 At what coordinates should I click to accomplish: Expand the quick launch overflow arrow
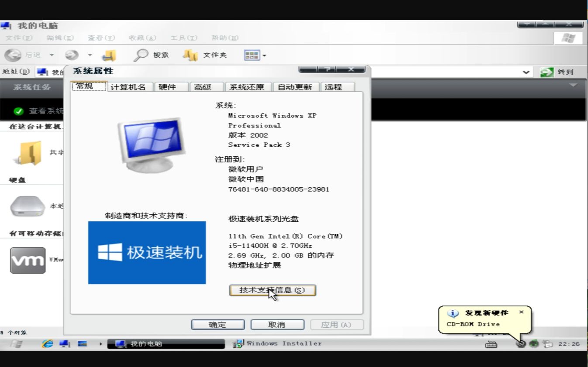coord(100,344)
